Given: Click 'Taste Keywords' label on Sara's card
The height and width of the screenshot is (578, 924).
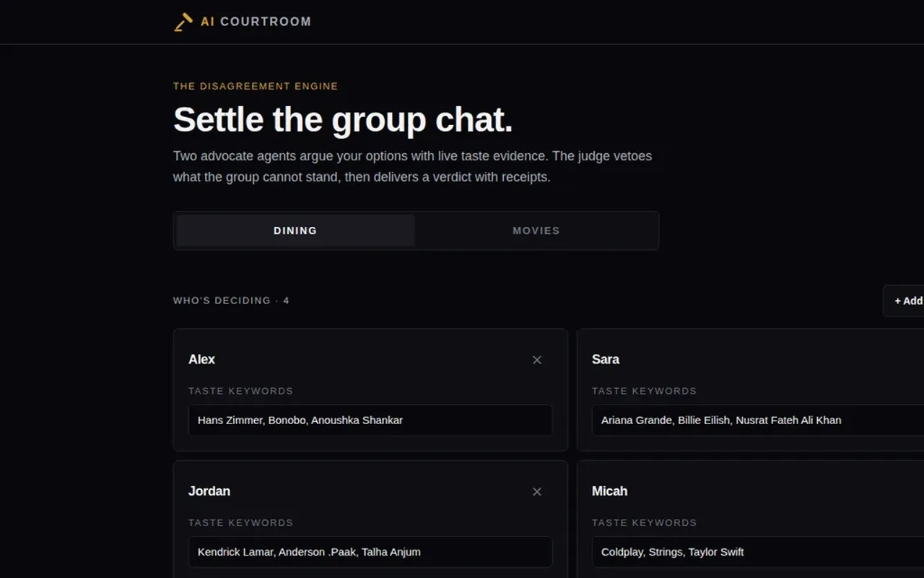Looking at the screenshot, I should point(644,391).
